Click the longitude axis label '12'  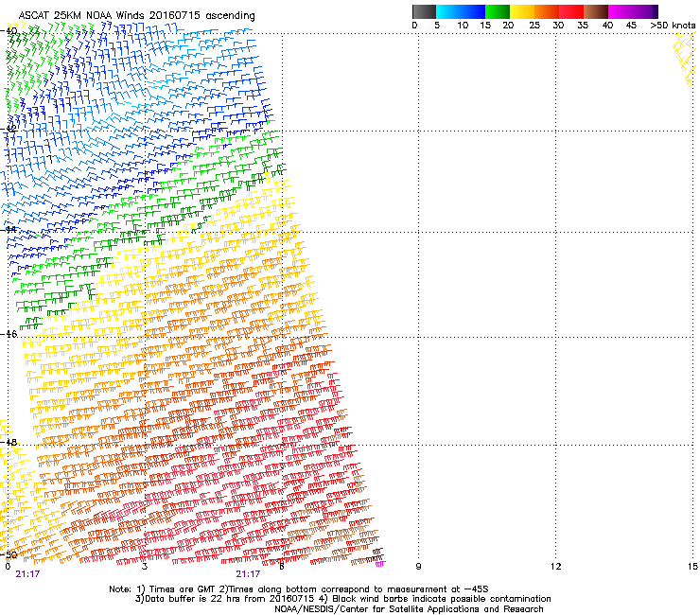point(555,567)
